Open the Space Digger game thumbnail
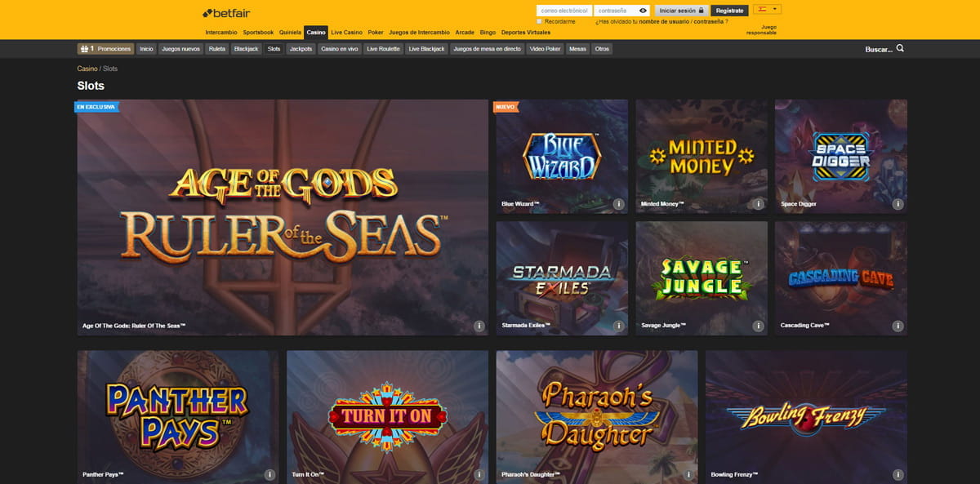 point(841,157)
